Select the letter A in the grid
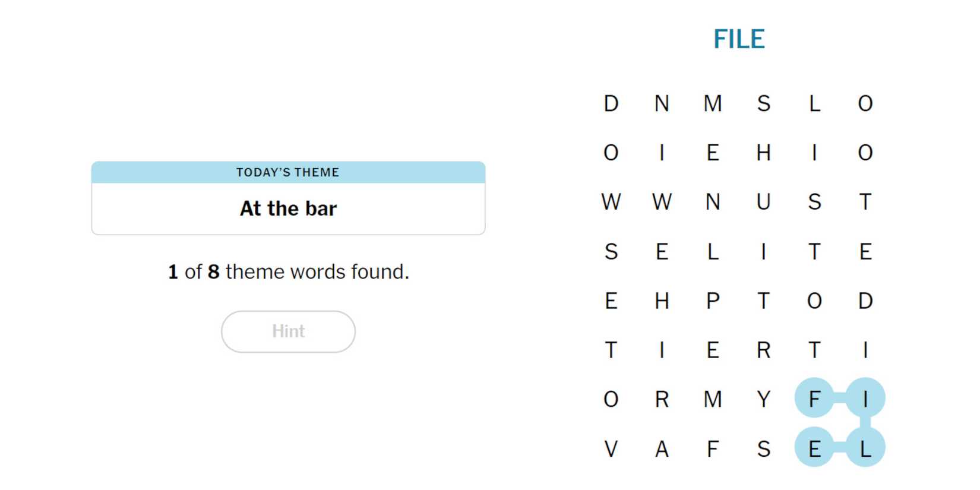The height and width of the screenshot is (490, 980). (662, 449)
